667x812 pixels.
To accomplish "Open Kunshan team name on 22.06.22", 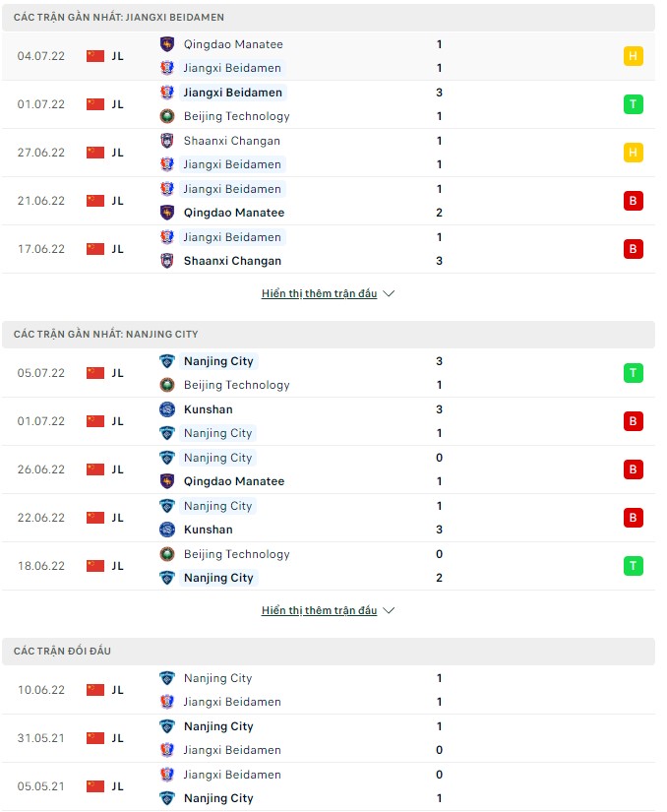I will [209, 530].
